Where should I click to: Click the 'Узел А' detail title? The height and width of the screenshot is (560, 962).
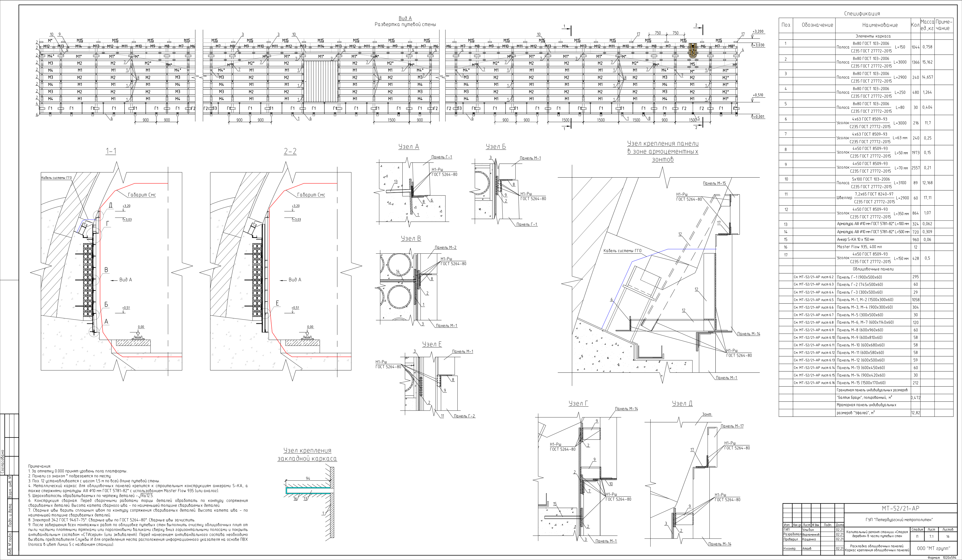tap(409, 147)
